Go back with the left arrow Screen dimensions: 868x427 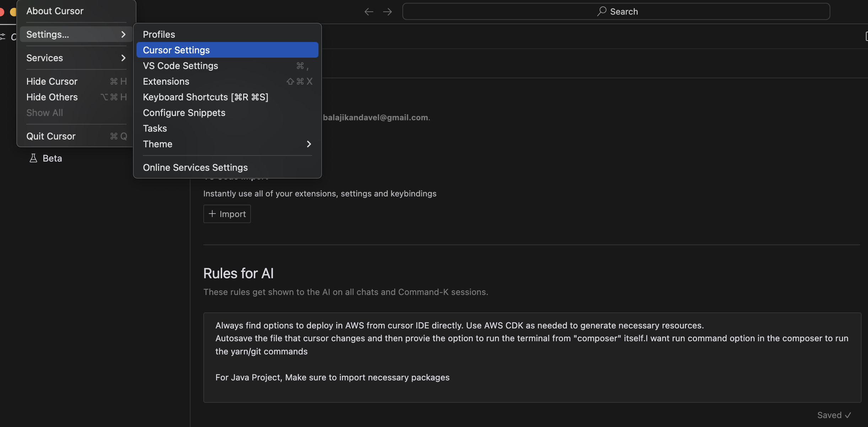pyautogui.click(x=369, y=12)
